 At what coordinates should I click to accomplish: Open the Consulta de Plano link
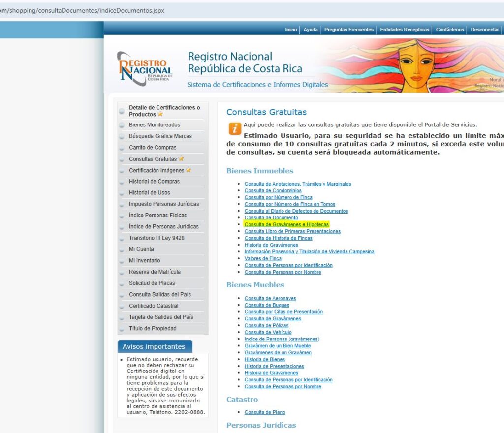tap(265, 412)
